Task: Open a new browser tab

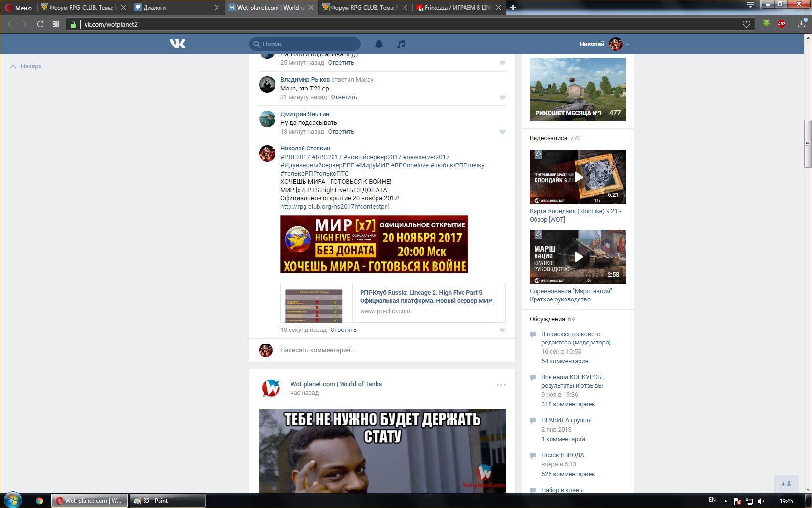Action: point(513,7)
